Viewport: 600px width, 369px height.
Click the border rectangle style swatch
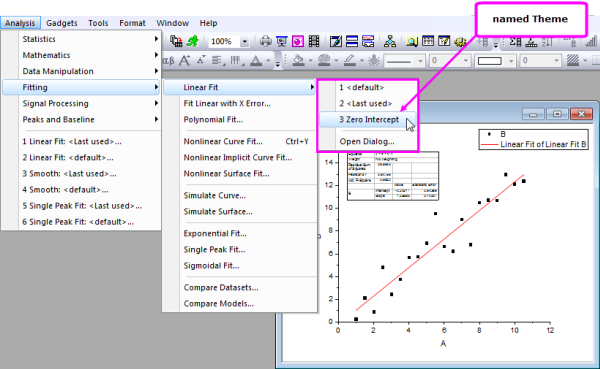point(489,60)
